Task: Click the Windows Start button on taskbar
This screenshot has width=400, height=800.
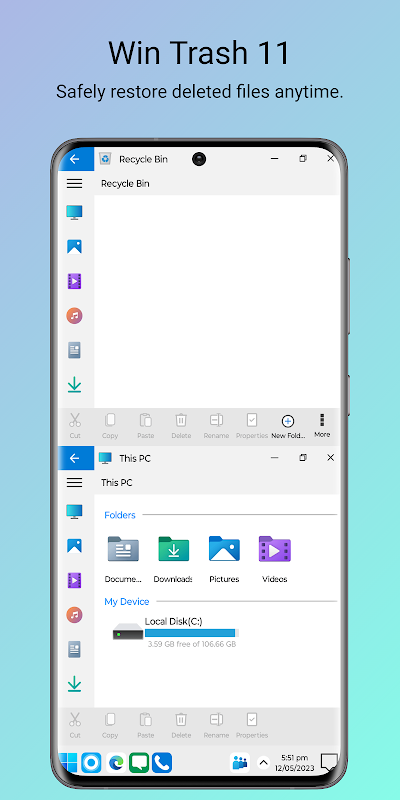Action: coord(68,763)
